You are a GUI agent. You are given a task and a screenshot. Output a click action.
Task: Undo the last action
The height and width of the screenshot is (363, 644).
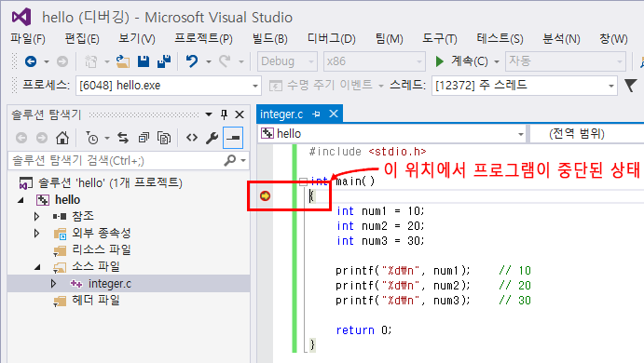(191, 61)
